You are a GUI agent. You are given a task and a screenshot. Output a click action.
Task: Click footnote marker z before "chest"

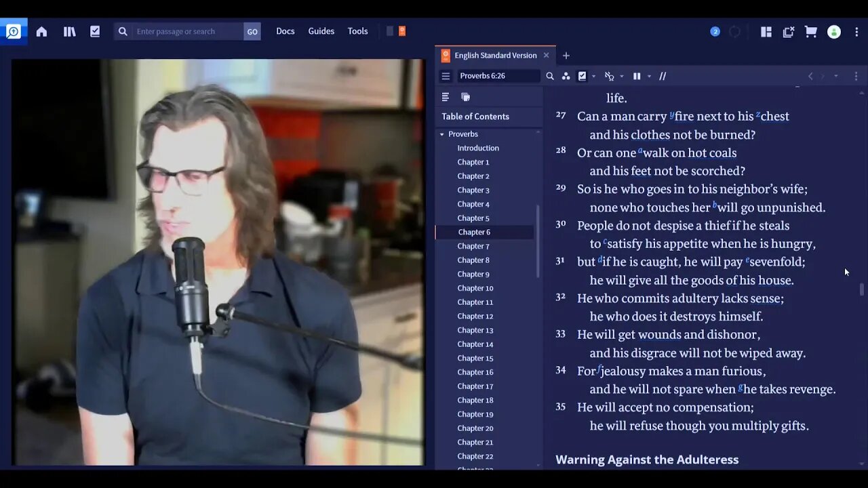(758, 115)
